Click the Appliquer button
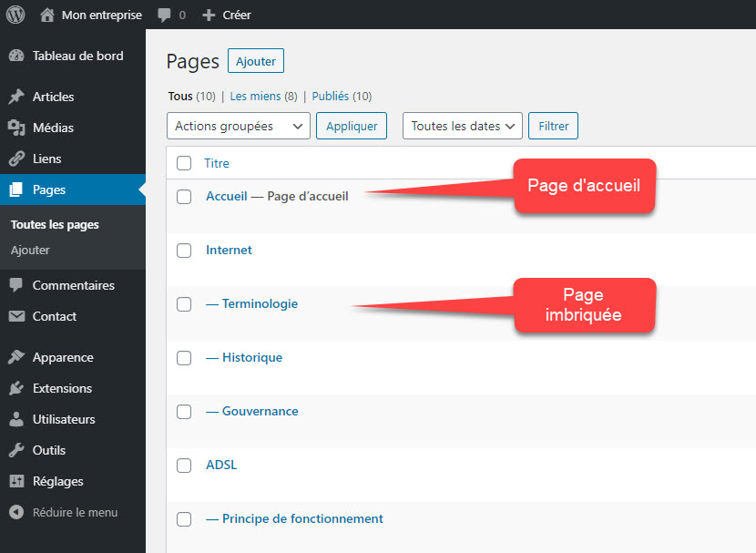The width and height of the screenshot is (756, 553). [x=352, y=126]
